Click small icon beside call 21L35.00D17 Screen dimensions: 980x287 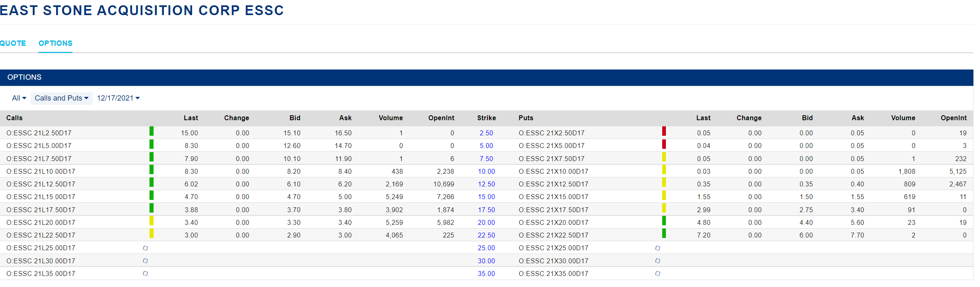[145, 274]
